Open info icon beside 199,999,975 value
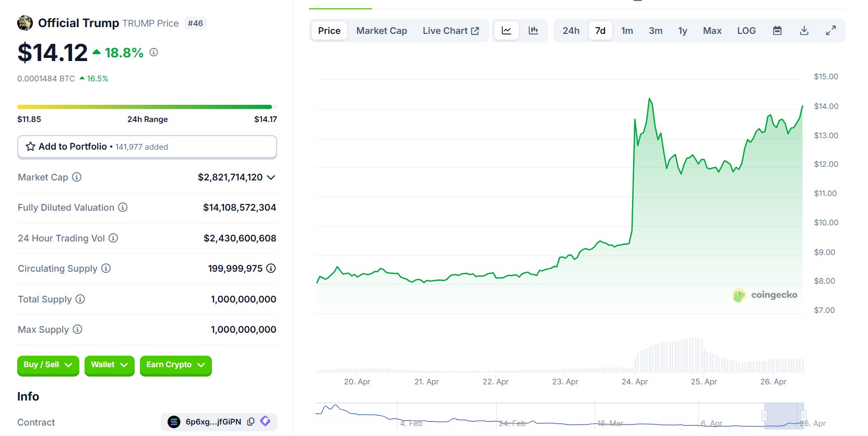This screenshot has width=868, height=436. pos(271,268)
